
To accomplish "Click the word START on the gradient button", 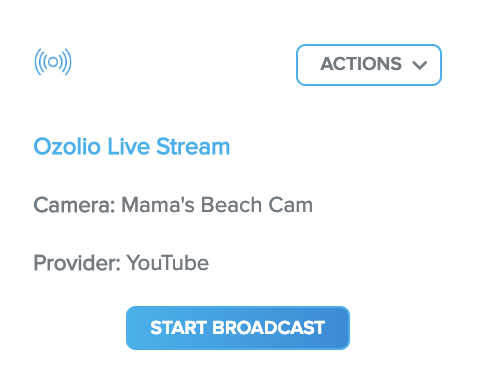I will tap(178, 328).
